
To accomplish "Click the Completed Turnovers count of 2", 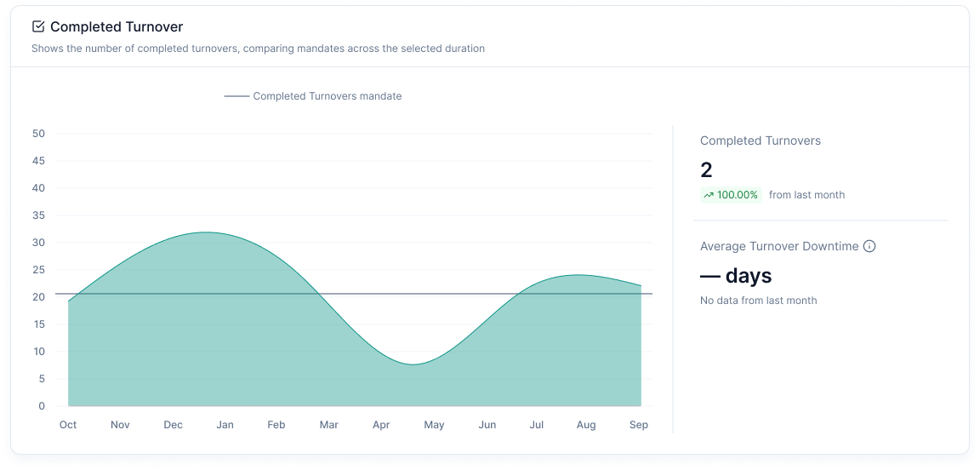I will (706, 169).
